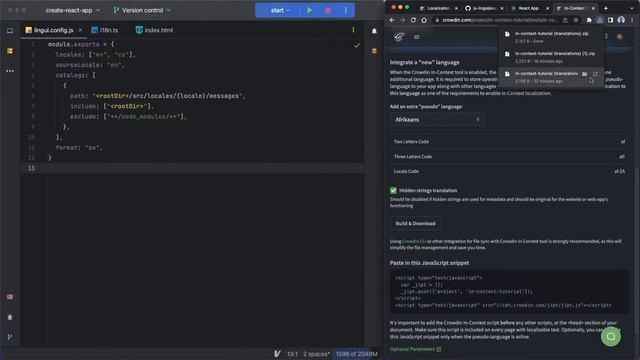Open the Project tool window icon in IDE
640x360 pixels.
pos(10,31)
